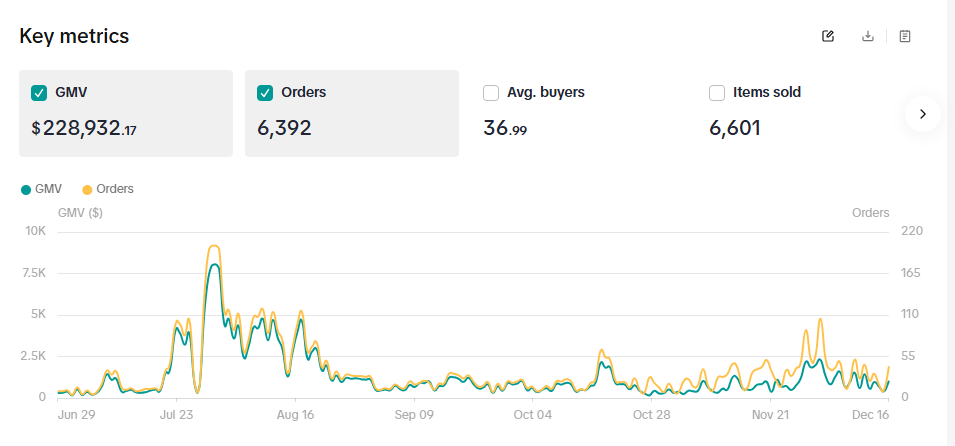Click the highest chart peak in late July
The height and width of the screenshot is (446, 955).
(214, 247)
